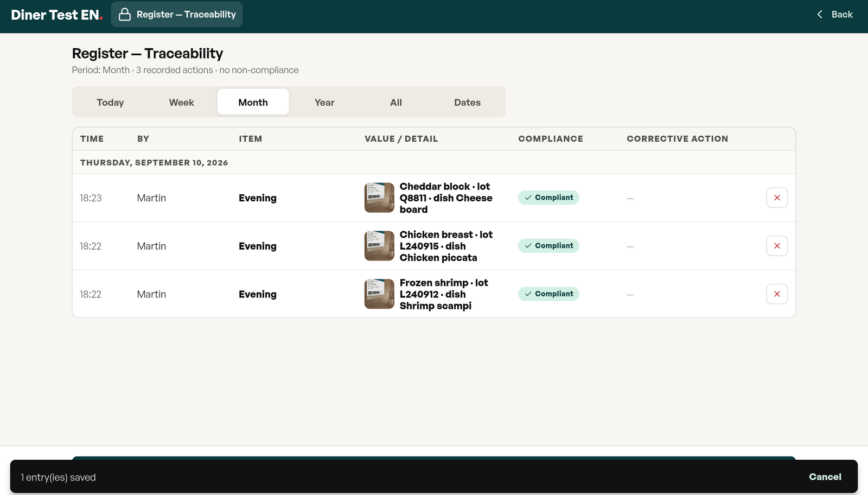868x495 pixels.
Task: Click the Diner Test EN logo
Action: [56, 15]
